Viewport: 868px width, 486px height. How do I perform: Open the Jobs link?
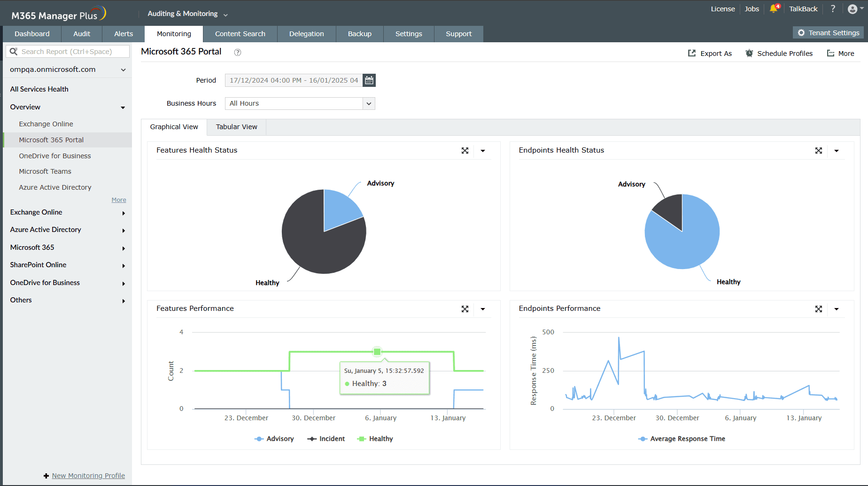click(x=752, y=9)
